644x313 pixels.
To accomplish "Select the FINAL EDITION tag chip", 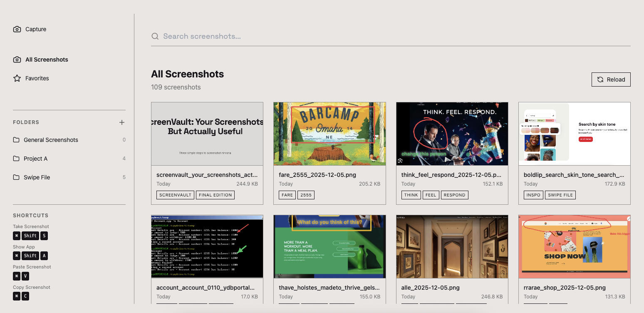I will pyautogui.click(x=215, y=195).
